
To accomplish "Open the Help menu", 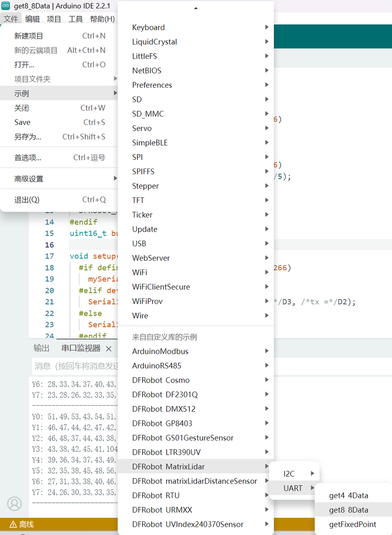I will point(102,19).
